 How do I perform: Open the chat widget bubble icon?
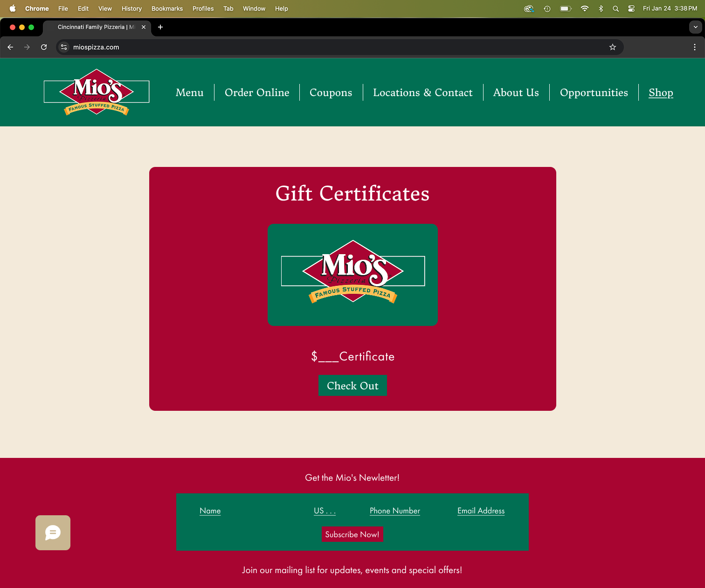[53, 533]
